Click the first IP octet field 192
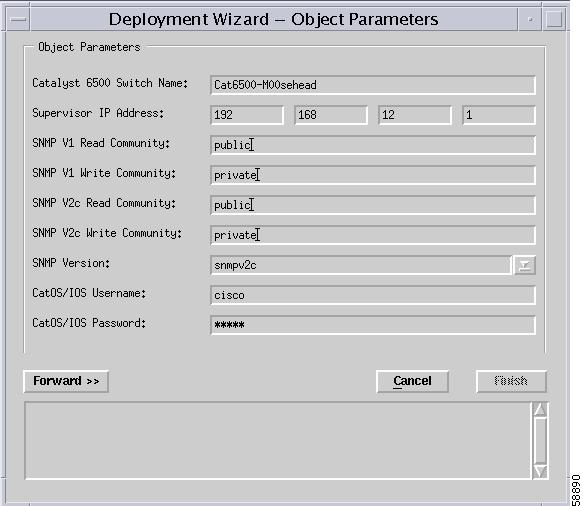 point(247,115)
